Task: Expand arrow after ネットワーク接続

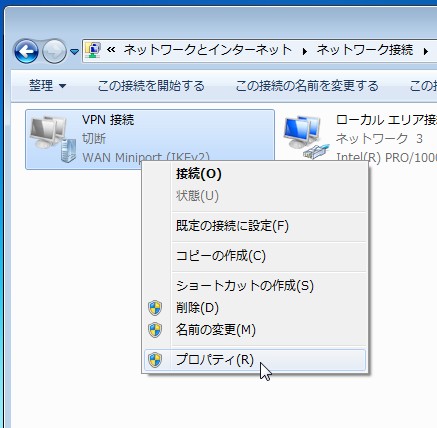Action: point(426,51)
